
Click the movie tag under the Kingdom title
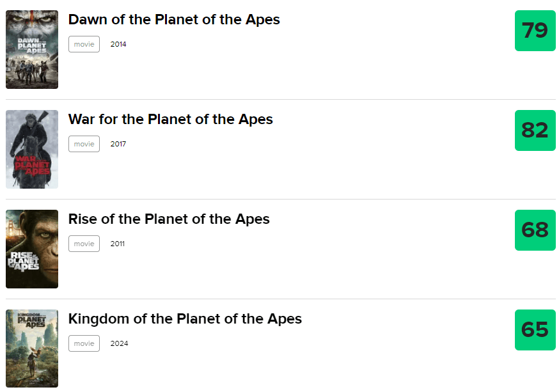84,343
